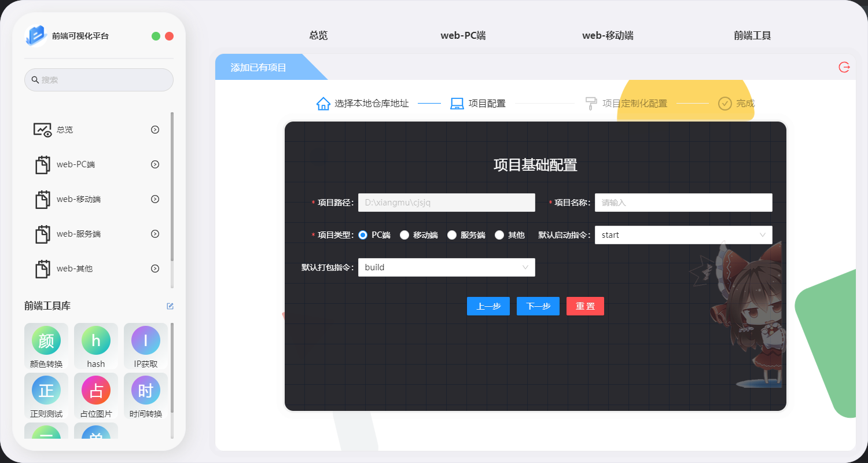Viewport: 868px width, 463px height.
Task: Open the 时间转换 tool
Action: [146, 396]
